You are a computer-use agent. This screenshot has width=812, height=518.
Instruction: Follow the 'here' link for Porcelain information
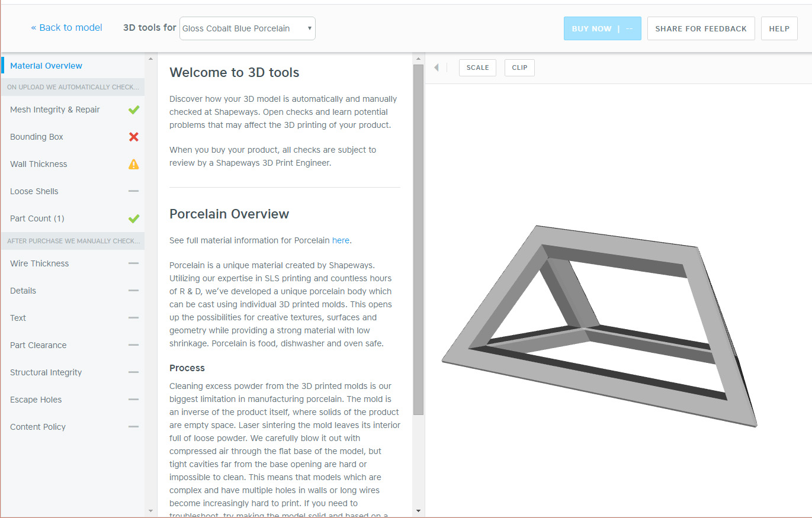(x=341, y=240)
